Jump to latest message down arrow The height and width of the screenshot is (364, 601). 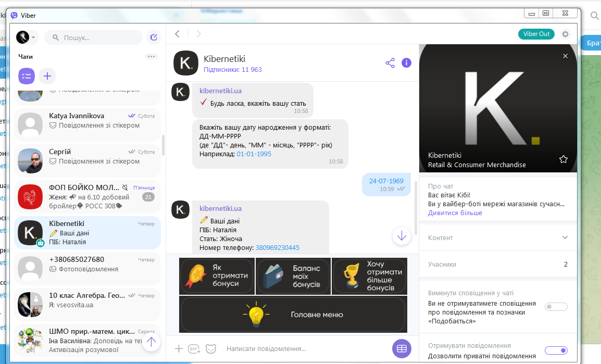click(x=402, y=236)
